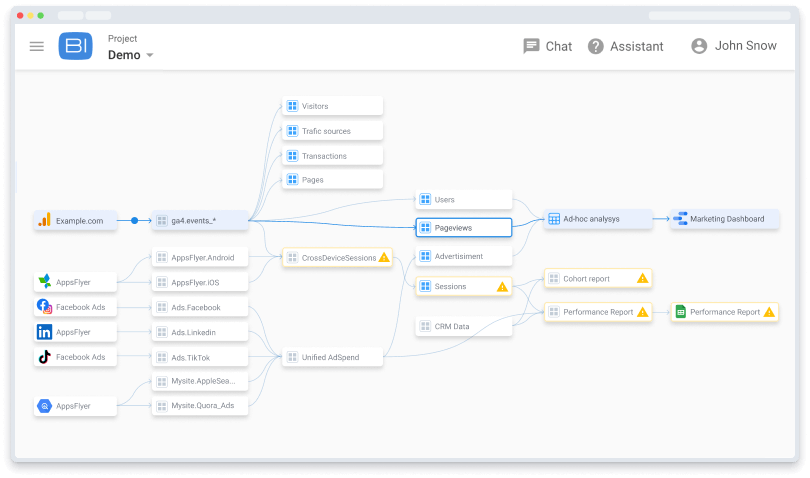Select the Ads.Facebook node
This screenshot has height=478, width=810.
pos(200,307)
